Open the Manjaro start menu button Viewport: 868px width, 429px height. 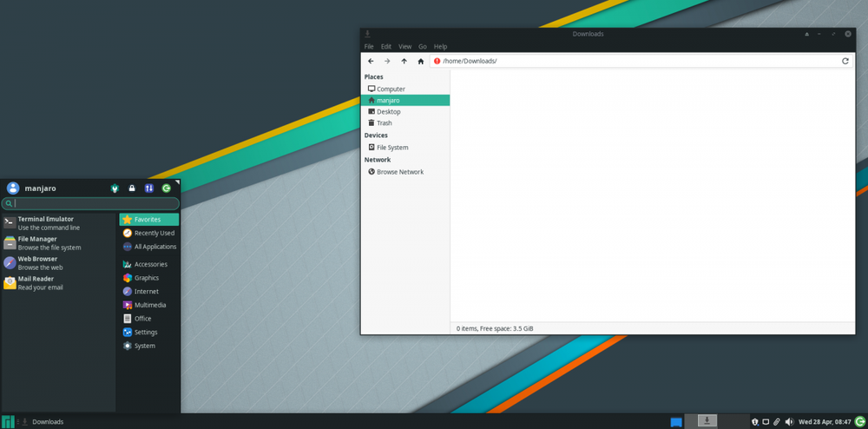click(8, 421)
